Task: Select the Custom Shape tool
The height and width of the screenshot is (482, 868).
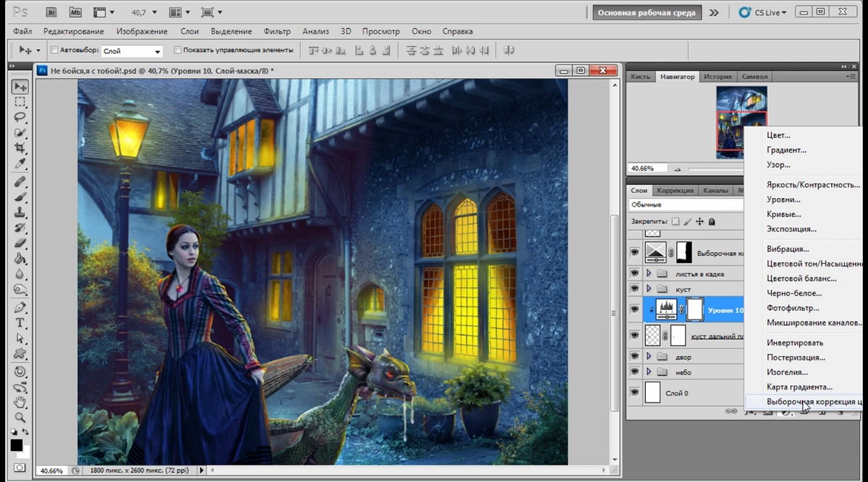Action: (x=20, y=353)
